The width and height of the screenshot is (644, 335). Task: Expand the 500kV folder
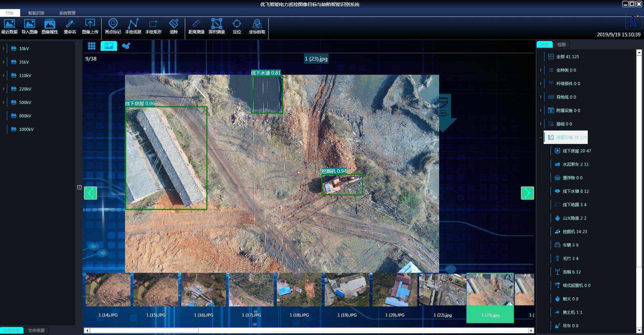(x=4, y=102)
